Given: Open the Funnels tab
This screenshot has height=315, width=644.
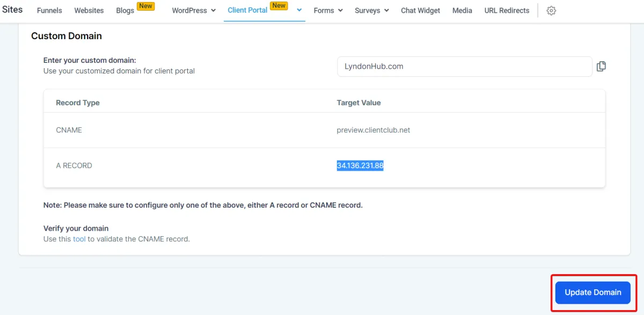Looking at the screenshot, I should [x=49, y=11].
